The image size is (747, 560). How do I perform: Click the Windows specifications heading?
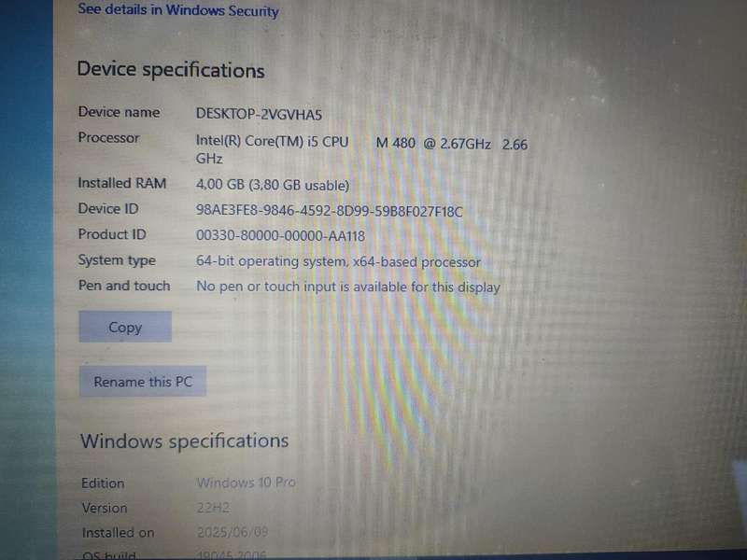184,441
